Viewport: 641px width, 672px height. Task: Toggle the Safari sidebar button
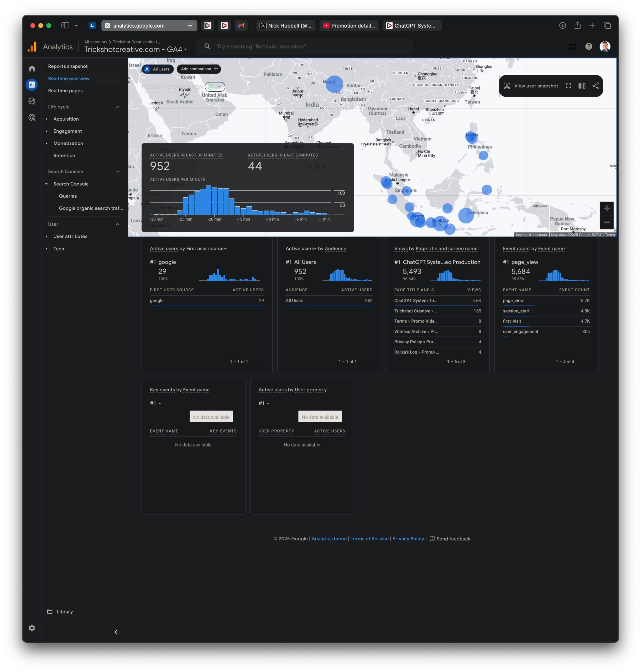(x=65, y=25)
